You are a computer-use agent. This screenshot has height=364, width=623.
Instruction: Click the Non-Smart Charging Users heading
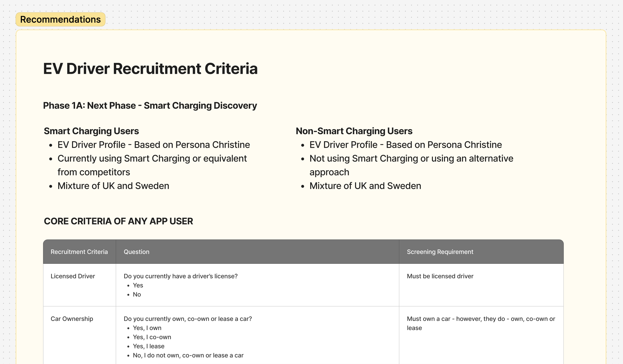354,131
